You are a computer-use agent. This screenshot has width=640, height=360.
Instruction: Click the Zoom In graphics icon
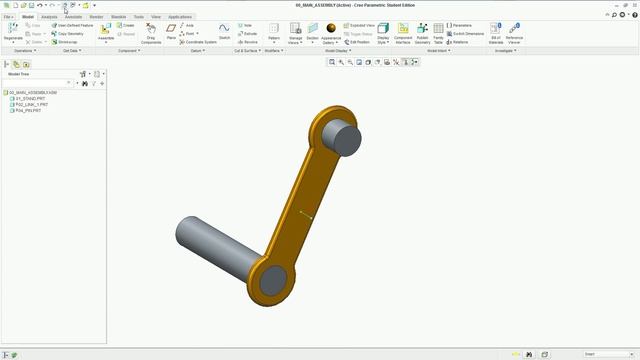click(341, 62)
